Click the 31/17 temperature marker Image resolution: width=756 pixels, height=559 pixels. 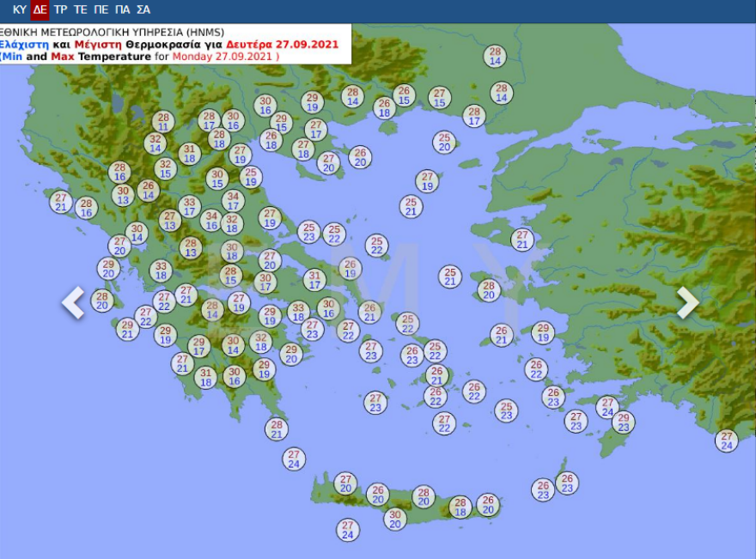click(x=315, y=280)
